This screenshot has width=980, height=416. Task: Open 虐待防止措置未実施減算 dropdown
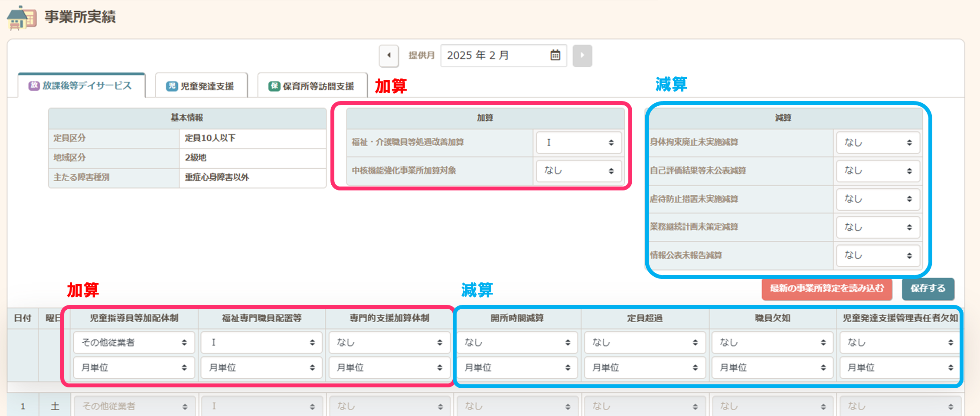click(x=878, y=199)
